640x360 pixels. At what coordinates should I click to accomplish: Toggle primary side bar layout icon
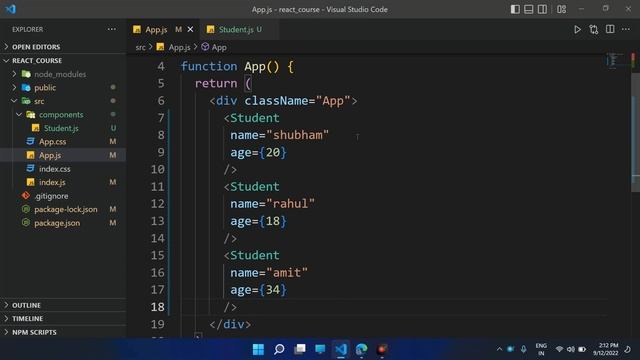coord(515,9)
